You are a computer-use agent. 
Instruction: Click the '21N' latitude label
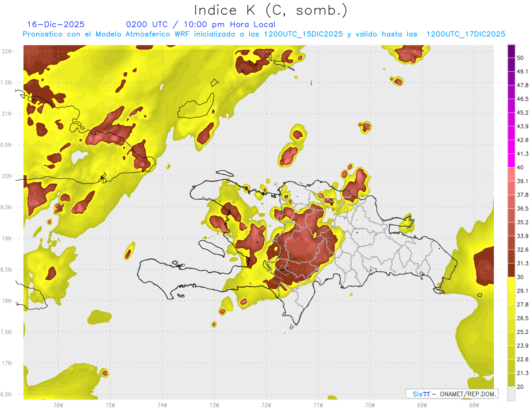point(7,114)
